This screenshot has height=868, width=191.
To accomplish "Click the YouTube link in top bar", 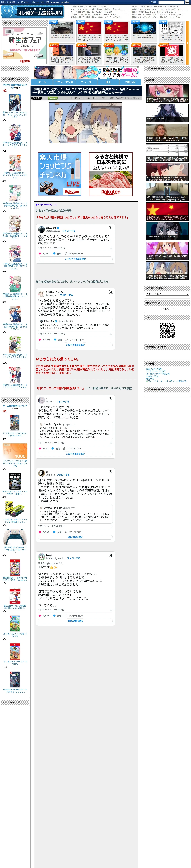I will tap(65, 2).
